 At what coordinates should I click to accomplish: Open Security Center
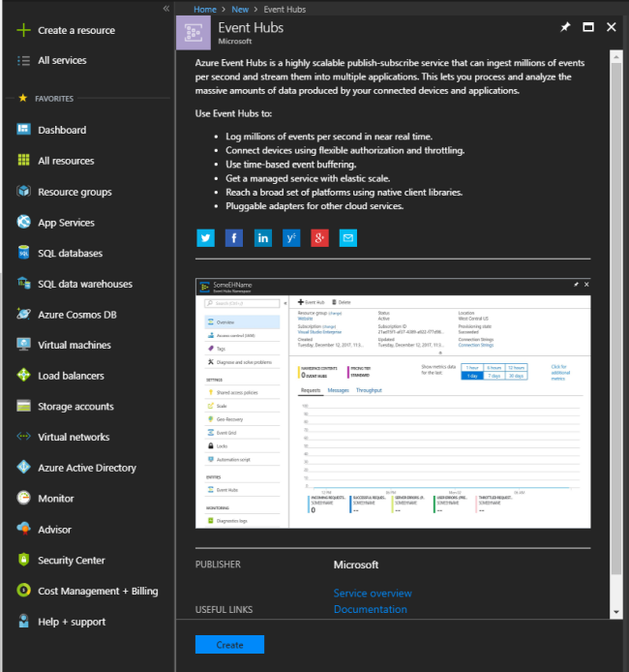60,560
